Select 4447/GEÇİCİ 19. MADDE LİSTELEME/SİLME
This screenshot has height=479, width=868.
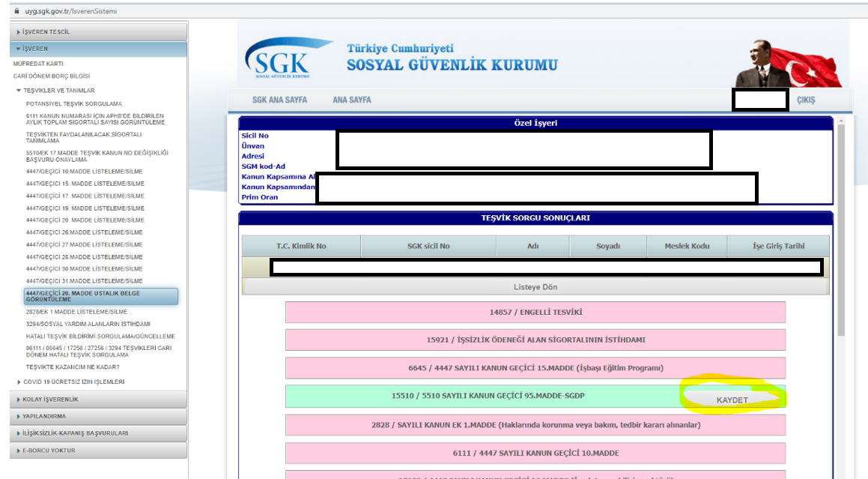(x=85, y=208)
